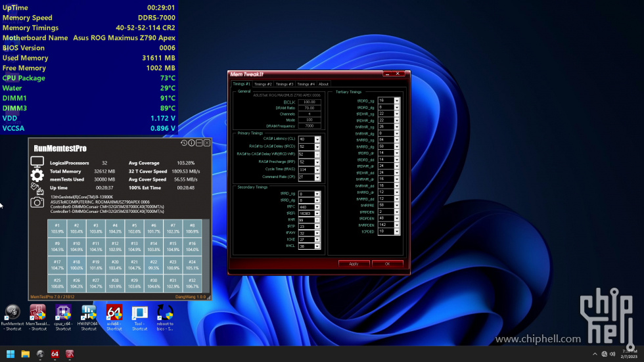Switch to the Timings #1 tab
The height and width of the screenshot is (362, 644).
pos(242,83)
